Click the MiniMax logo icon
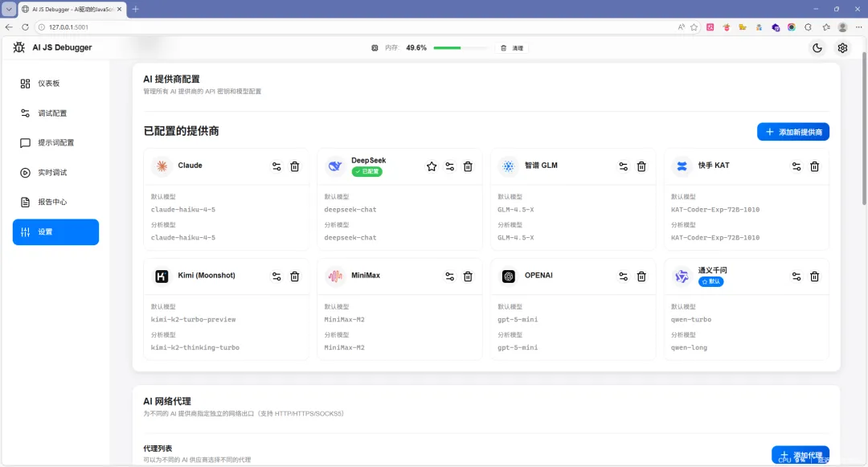This screenshot has width=868, height=467. click(335, 276)
